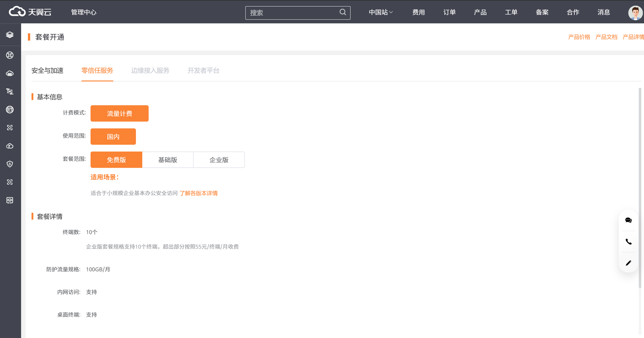Screen dimensions: 644x338
Task: Switch to the 边缘接入服务 tab
Action: click(x=150, y=71)
